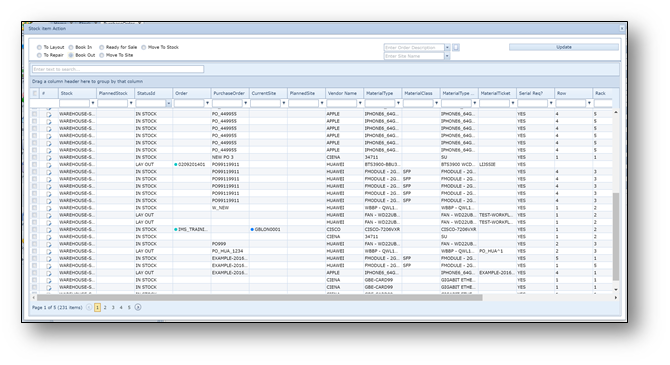670x365 pixels.
Task: Open the Stock column filter dropdown
Action: tap(93, 103)
